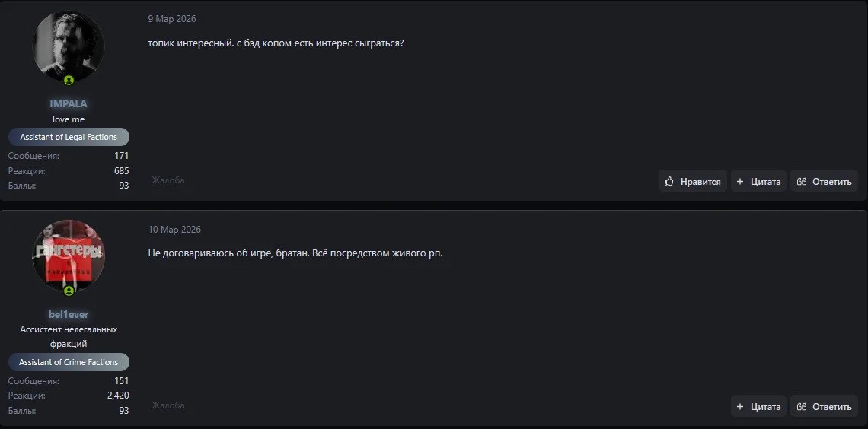
Task: View IMPALA's 171 messages count
Action: [x=122, y=156]
